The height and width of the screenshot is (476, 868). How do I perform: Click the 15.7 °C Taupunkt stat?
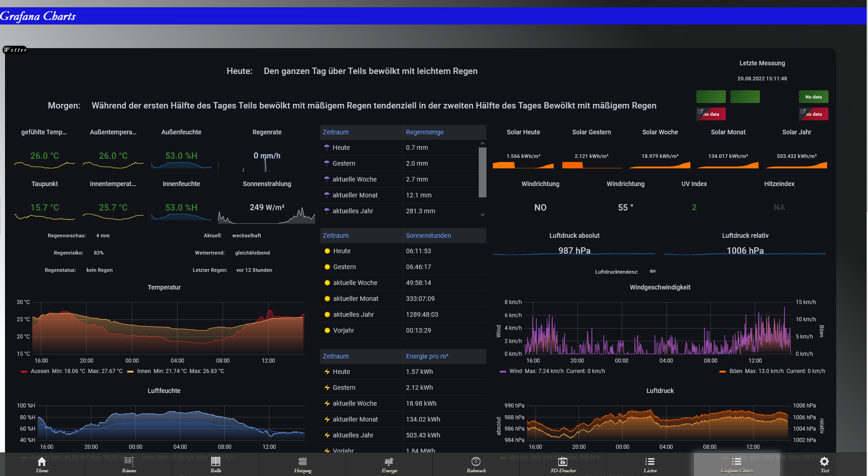[45, 207]
